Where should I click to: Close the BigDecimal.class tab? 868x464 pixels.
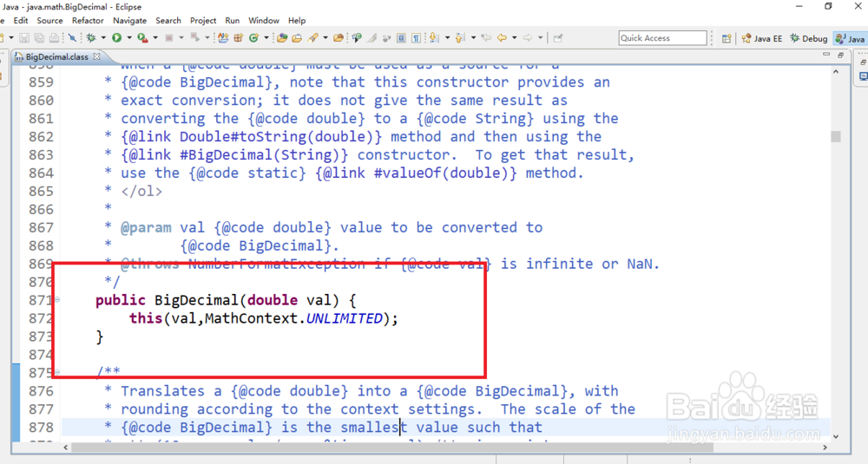[97, 56]
